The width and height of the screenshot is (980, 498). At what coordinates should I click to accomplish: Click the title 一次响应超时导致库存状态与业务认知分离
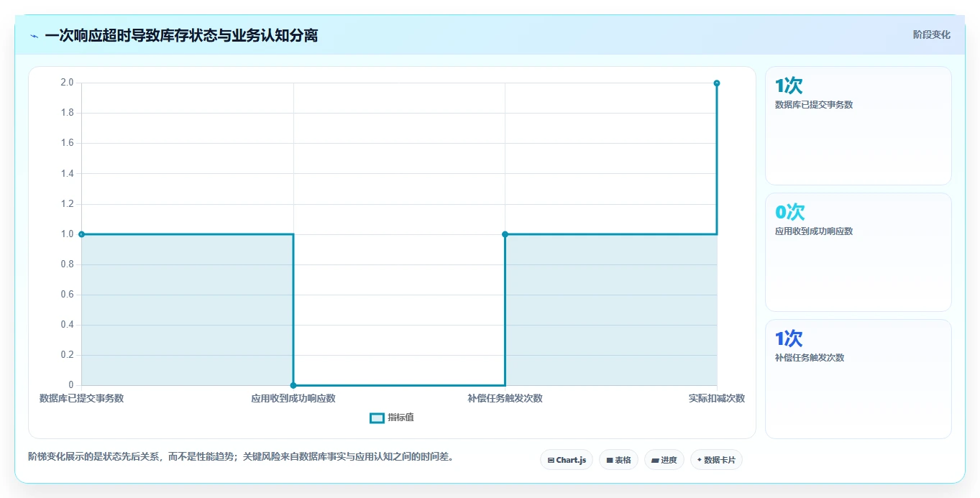pos(181,35)
